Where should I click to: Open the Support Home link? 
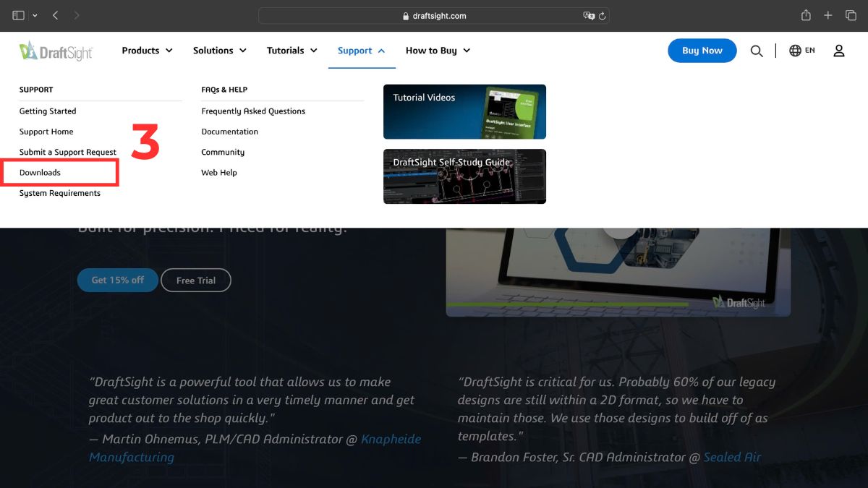46,132
